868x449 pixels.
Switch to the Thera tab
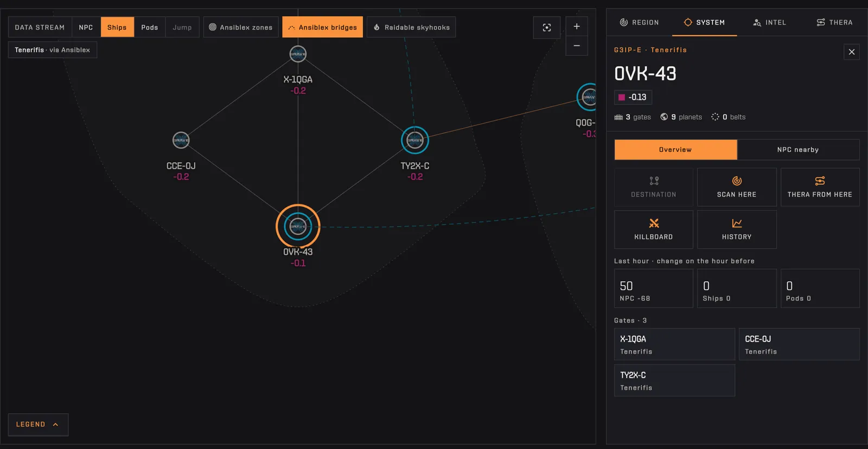(x=834, y=22)
